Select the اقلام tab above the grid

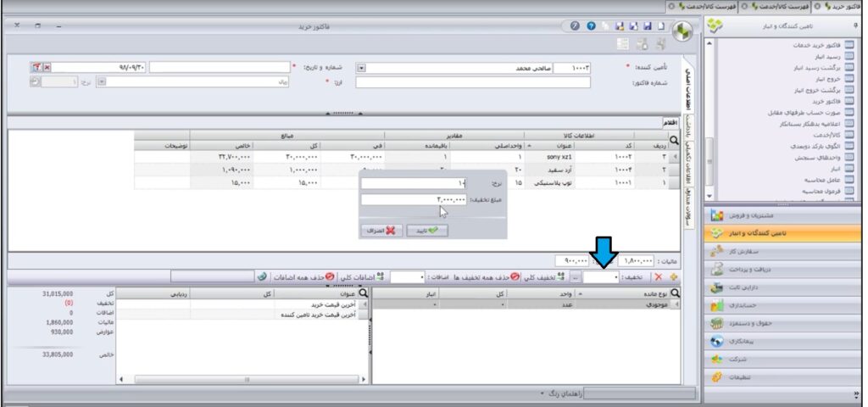click(x=670, y=122)
